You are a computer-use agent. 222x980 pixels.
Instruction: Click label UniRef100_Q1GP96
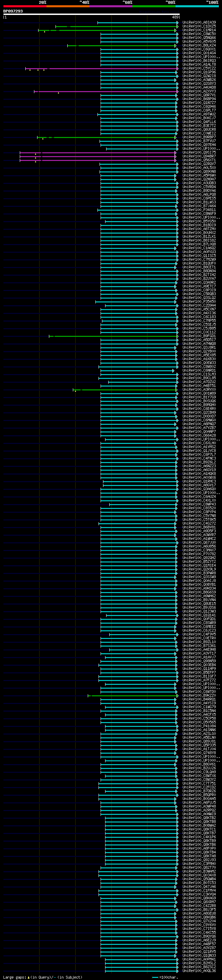click(x=199, y=72)
